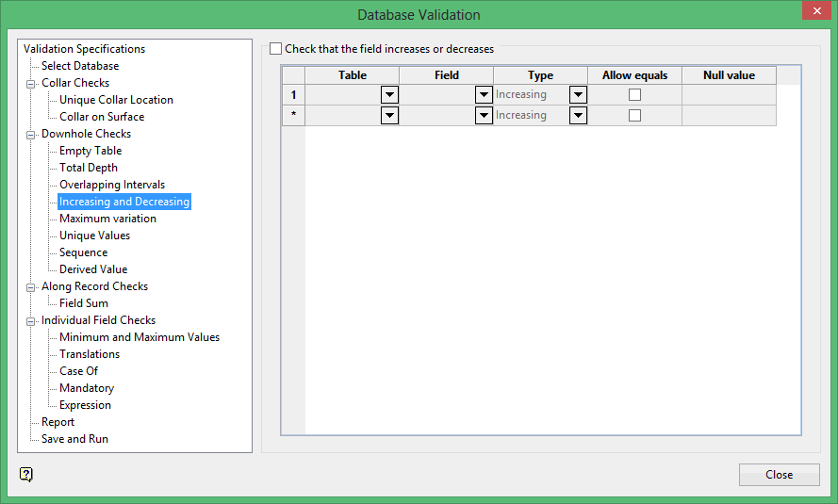Click the Table column header

click(353, 75)
